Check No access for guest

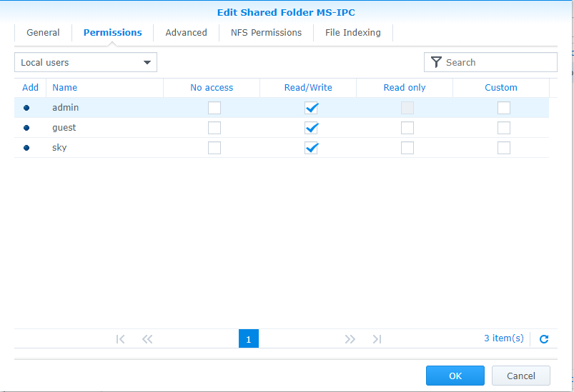point(214,128)
